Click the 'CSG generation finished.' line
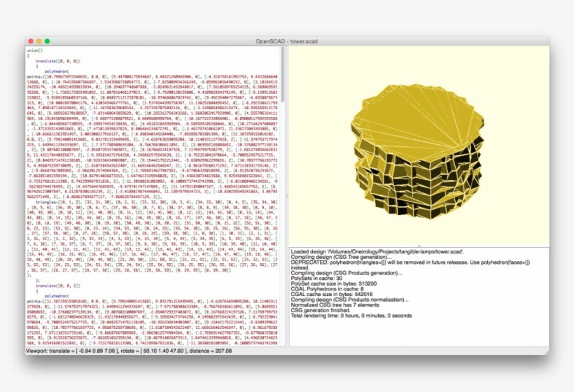This screenshot has width=574, height=392. [321, 310]
